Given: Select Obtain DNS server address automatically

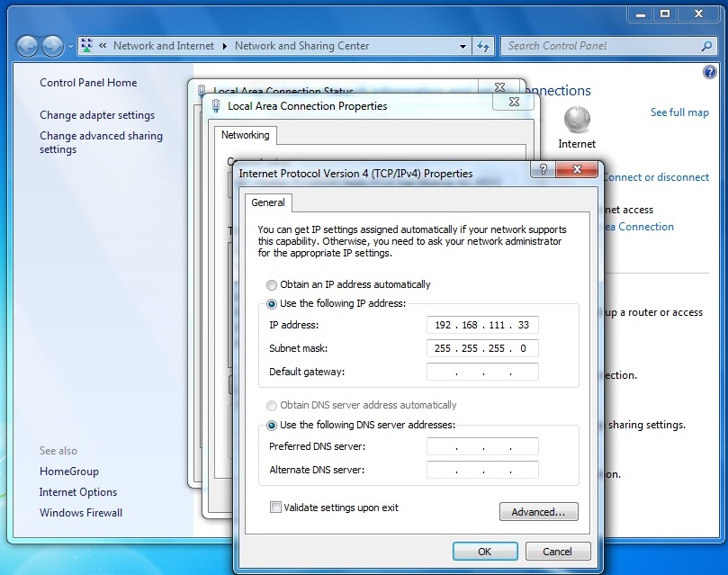Looking at the screenshot, I should (272, 406).
